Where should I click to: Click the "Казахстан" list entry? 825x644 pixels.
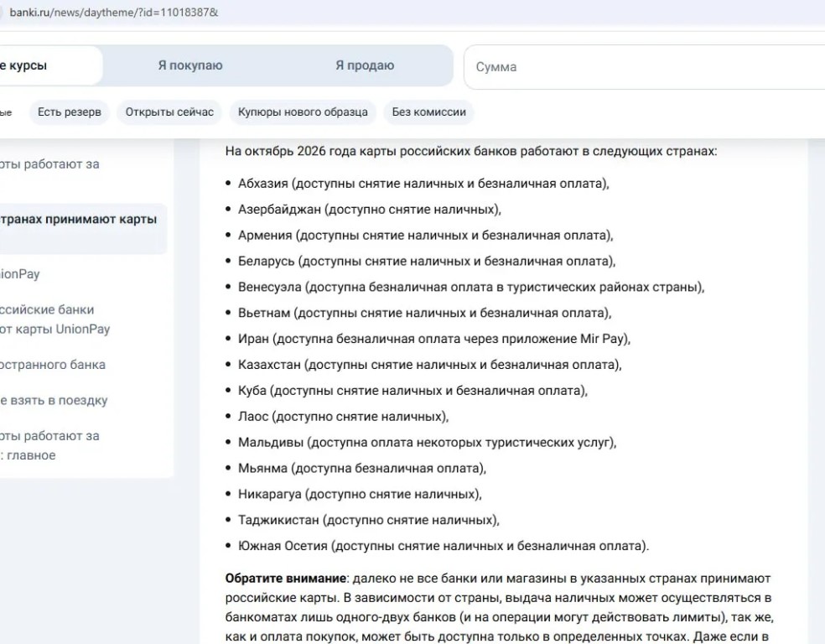click(429, 364)
